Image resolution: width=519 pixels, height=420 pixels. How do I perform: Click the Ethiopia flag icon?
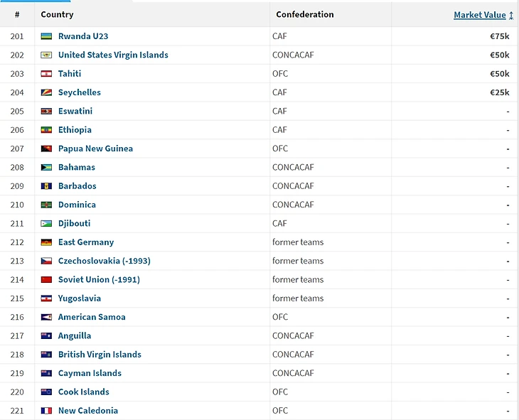(46, 130)
